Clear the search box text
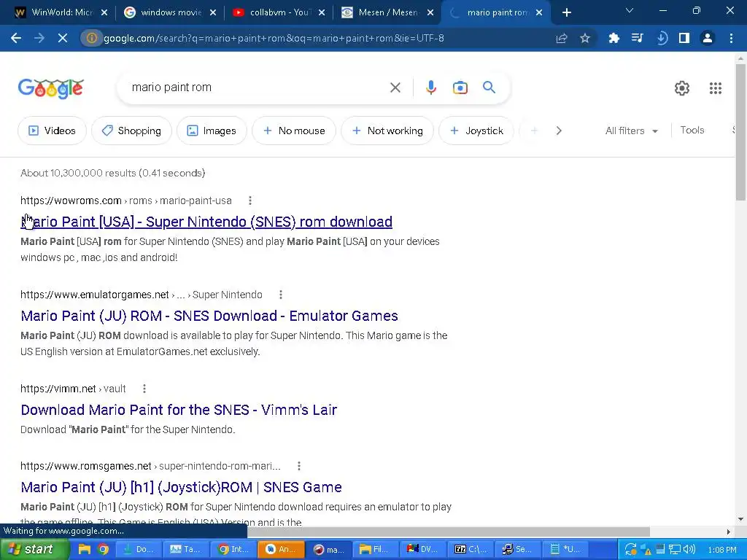747x560 pixels. 395,87
